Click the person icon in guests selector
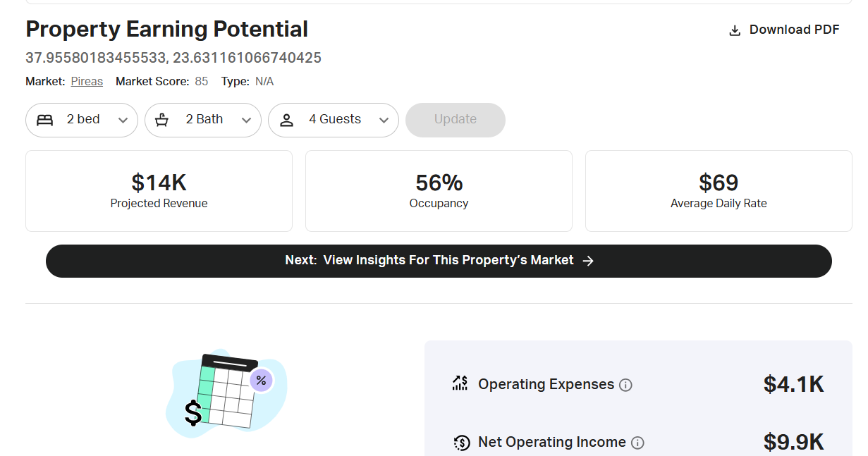This screenshot has height=456, width=868. click(286, 120)
